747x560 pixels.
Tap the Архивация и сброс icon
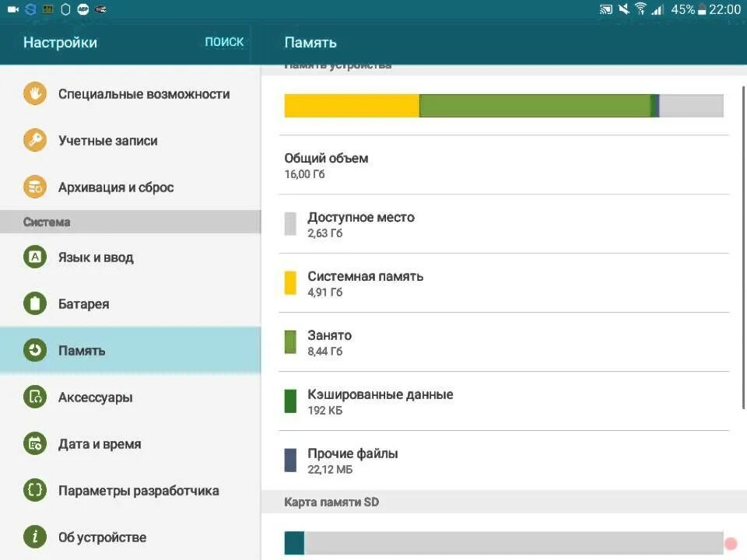[35, 187]
